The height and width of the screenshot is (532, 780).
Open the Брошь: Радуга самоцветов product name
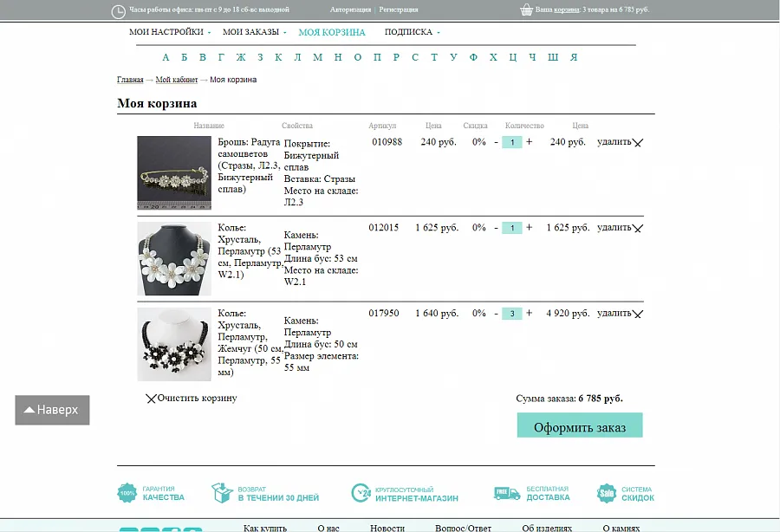(x=250, y=165)
